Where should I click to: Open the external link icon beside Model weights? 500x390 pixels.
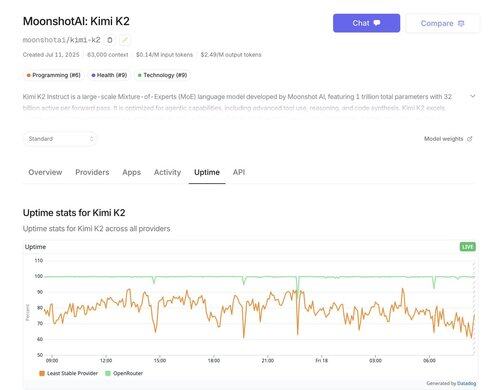(470, 139)
